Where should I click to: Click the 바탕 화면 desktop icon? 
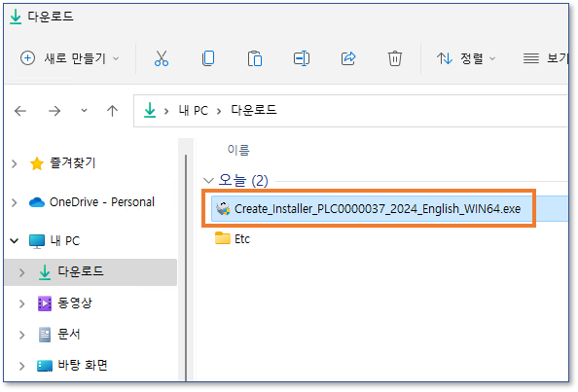(x=45, y=366)
